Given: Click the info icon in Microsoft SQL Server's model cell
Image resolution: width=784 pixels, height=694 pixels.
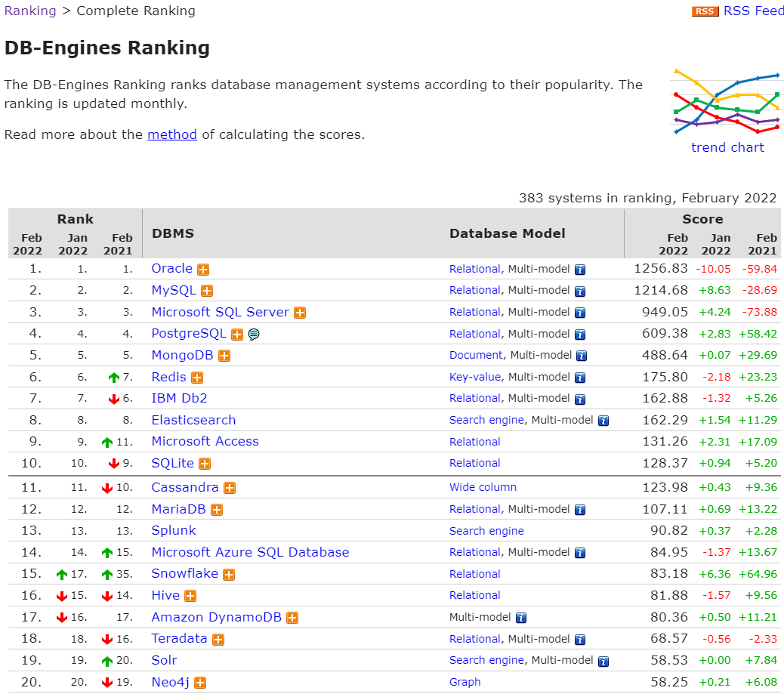Looking at the screenshot, I should pos(580,313).
